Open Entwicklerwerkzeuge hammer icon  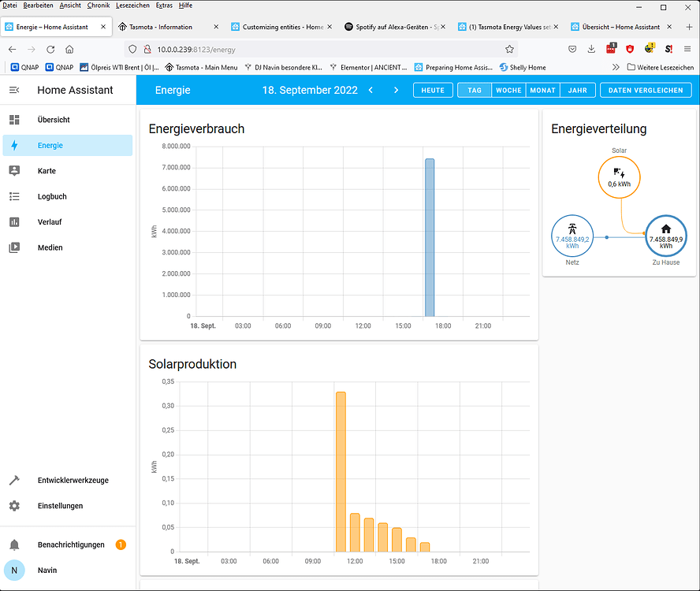14,481
